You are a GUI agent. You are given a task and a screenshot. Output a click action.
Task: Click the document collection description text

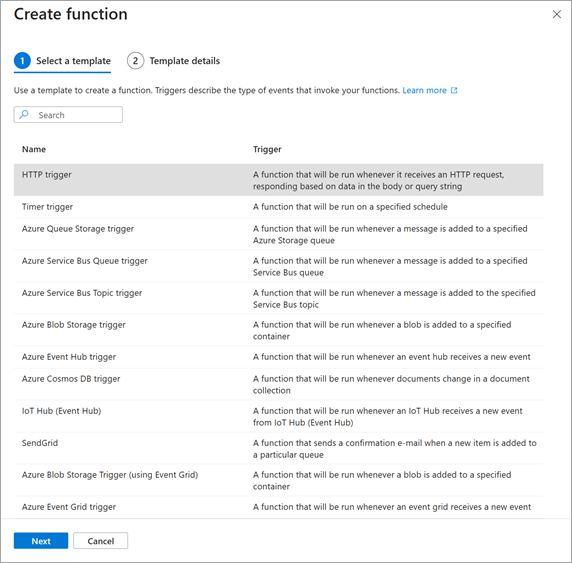391,385
